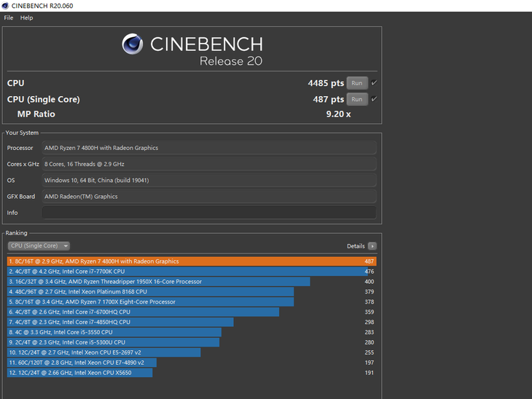Select ranking row Intel Core i7-7700K CPU
This screenshot has width=532, height=399.
(x=192, y=272)
